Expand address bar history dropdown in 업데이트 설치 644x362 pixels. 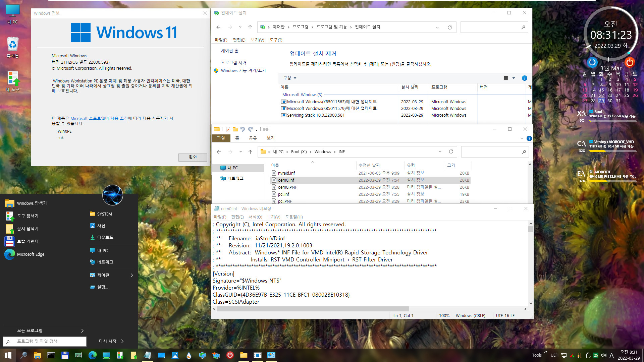(x=437, y=27)
